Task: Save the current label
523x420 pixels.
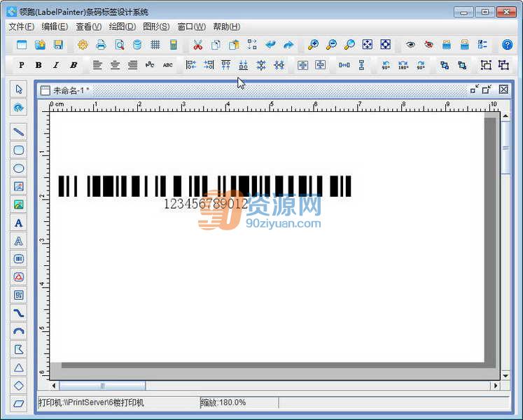Action: 58,44
